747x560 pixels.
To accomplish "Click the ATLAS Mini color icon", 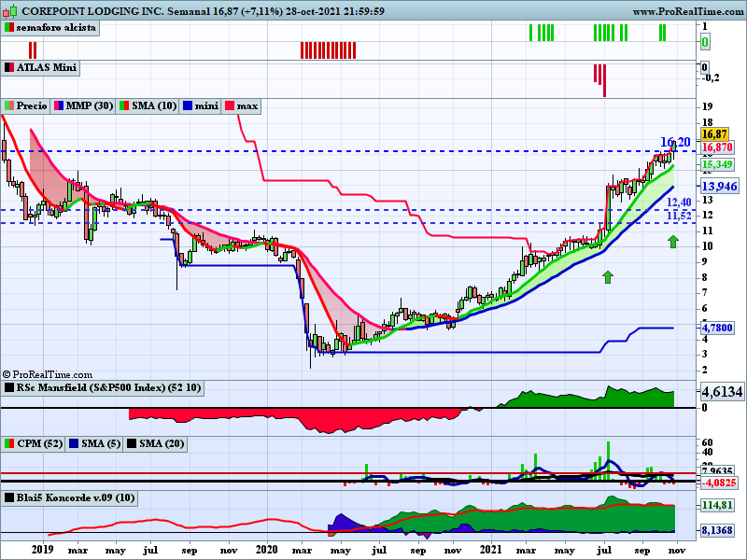I will pyautogui.click(x=9, y=67).
